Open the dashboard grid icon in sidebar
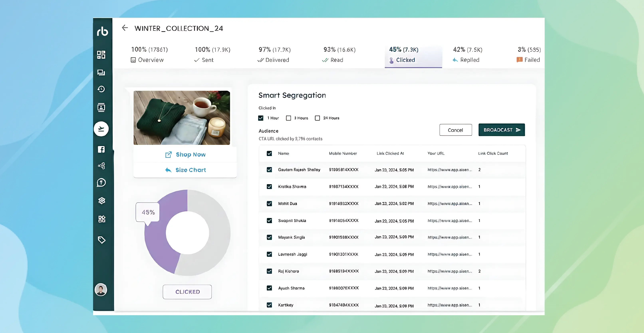Image resolution: width=644 pixels, height=333 pixels. click(x=101, y=55)
